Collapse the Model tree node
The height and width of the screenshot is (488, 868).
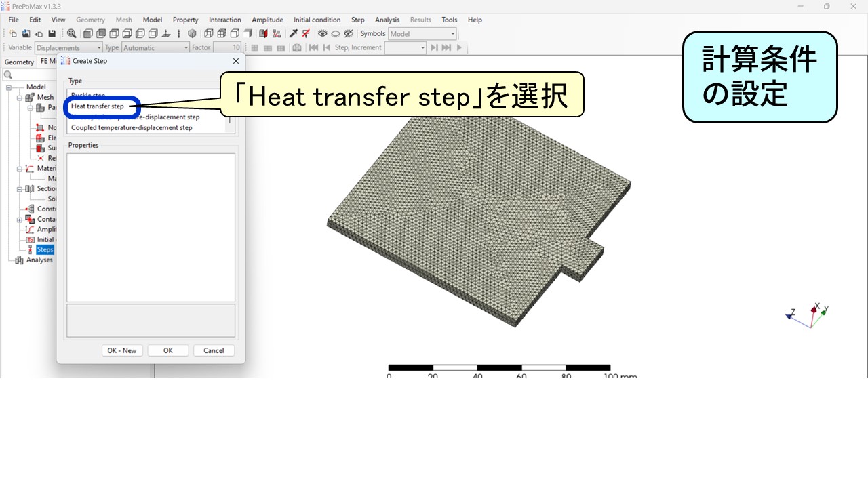(9, 87)
